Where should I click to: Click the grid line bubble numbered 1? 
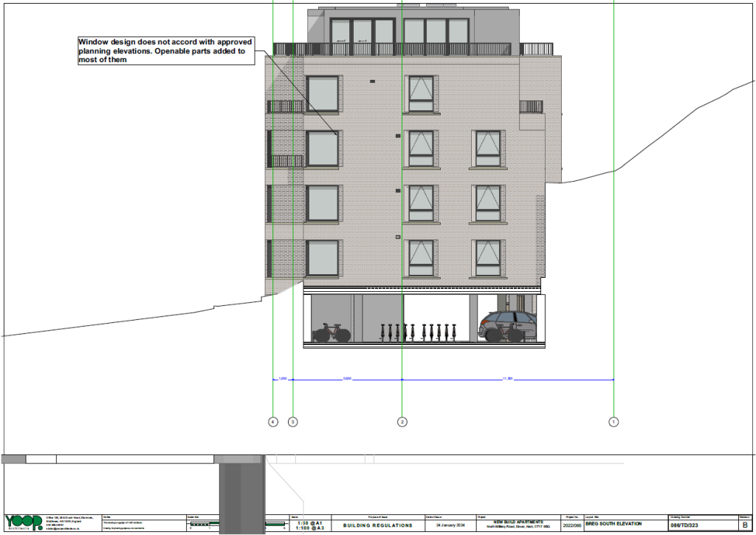click(x=613, y=422)
